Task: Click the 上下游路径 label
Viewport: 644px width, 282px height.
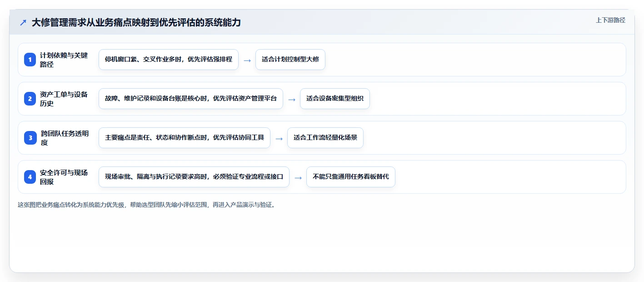Action: 610,20
